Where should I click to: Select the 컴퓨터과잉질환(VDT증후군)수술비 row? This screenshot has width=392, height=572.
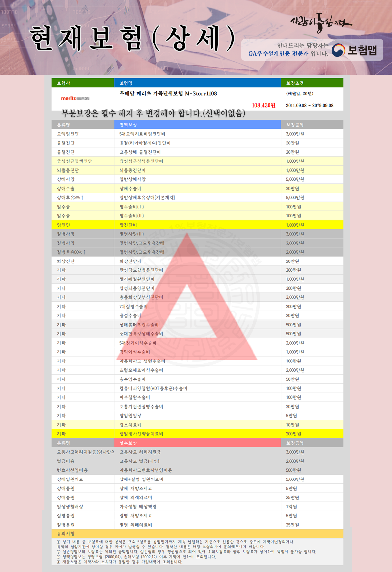[x=197, y=389]
